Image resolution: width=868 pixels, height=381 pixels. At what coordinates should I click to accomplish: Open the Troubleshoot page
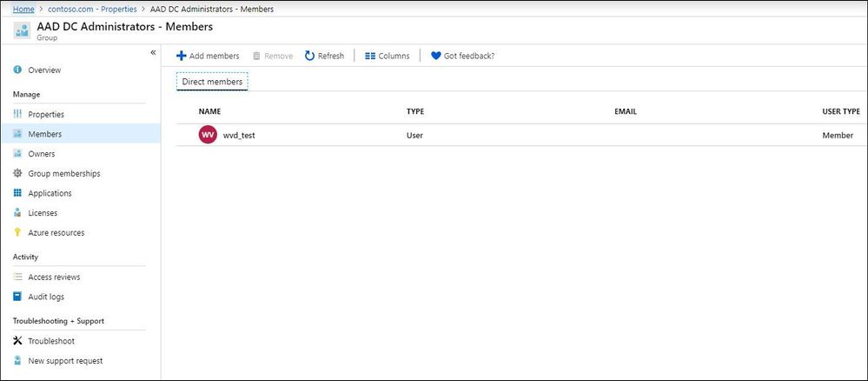(51, 340)
